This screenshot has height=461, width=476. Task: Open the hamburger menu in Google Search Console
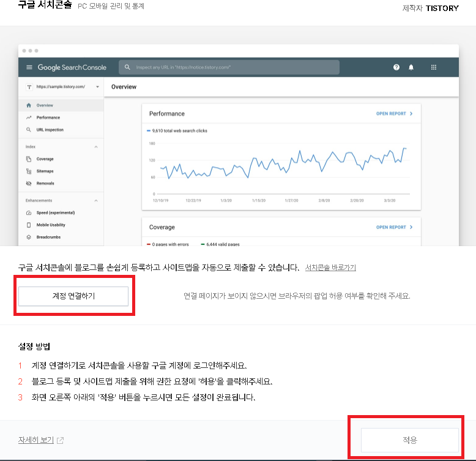(29, 67)
